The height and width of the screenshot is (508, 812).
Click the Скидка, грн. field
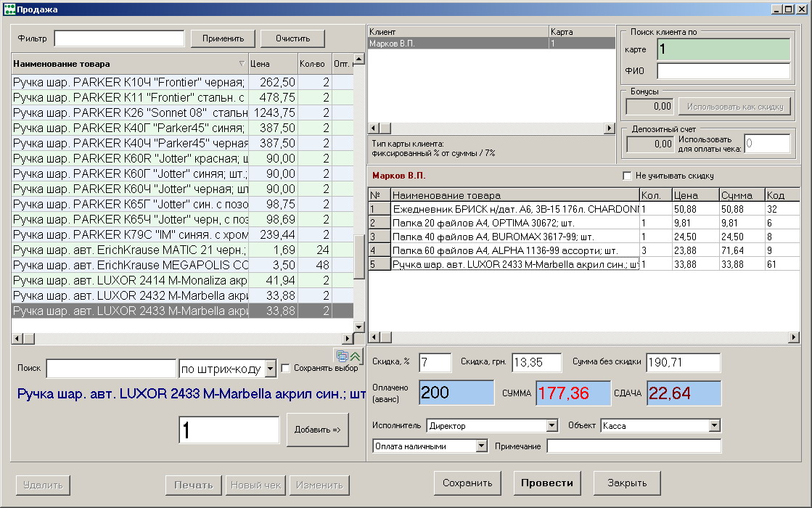536,362
